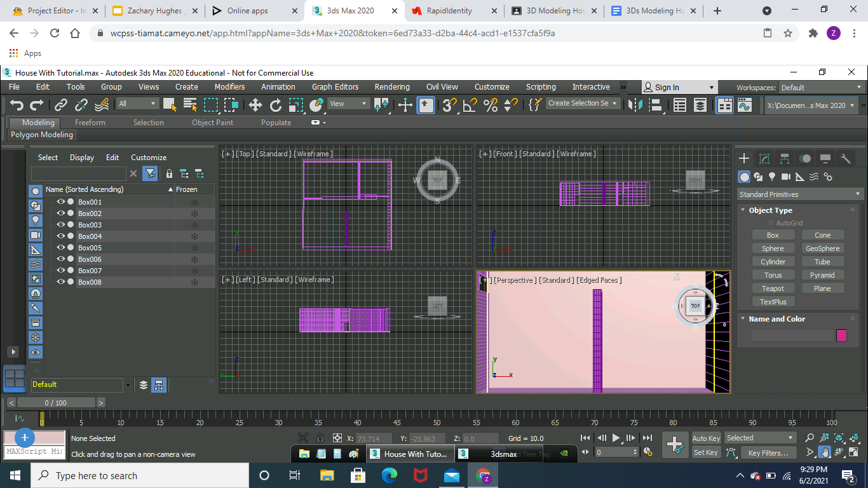The height and width of the screenshot is (488, 868).
Task: Create a Box primitive button
Action: click(773, 235)
